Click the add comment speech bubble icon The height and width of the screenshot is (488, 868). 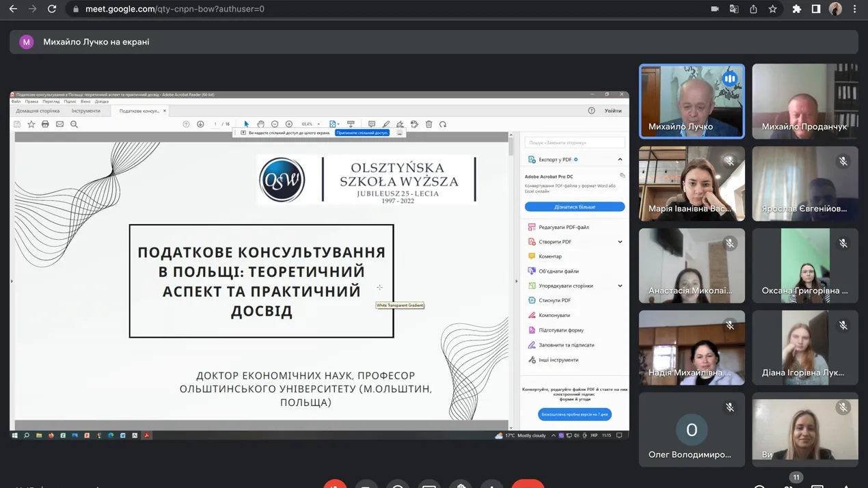pos(372,124)
